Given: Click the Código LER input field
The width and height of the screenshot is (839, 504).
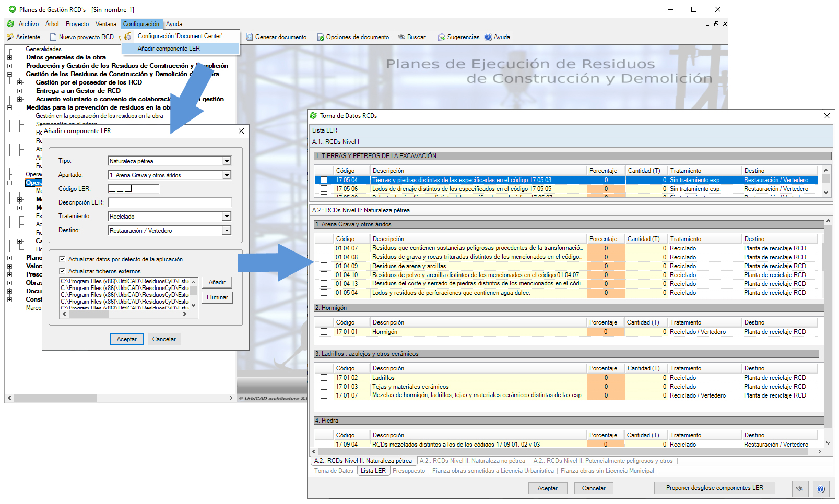Looking at the screenshot, I should pyautogui.click(x=133, y=189).
